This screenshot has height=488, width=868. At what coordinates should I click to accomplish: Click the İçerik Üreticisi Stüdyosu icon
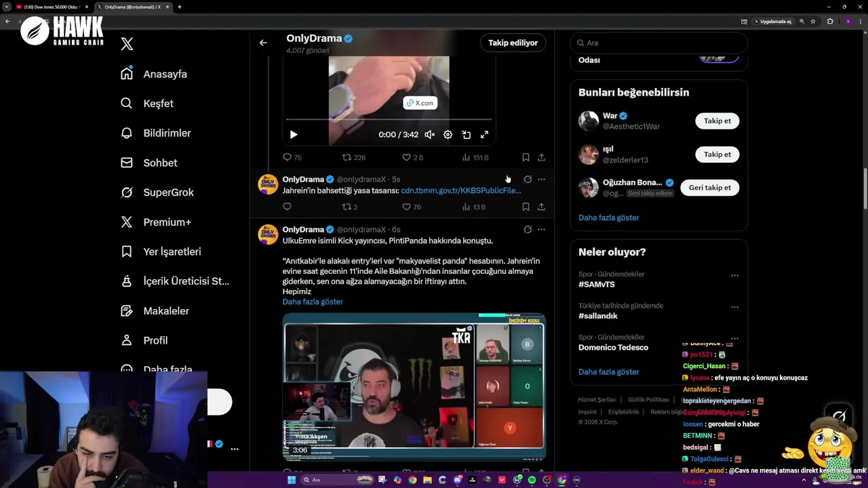pos(127,281)
